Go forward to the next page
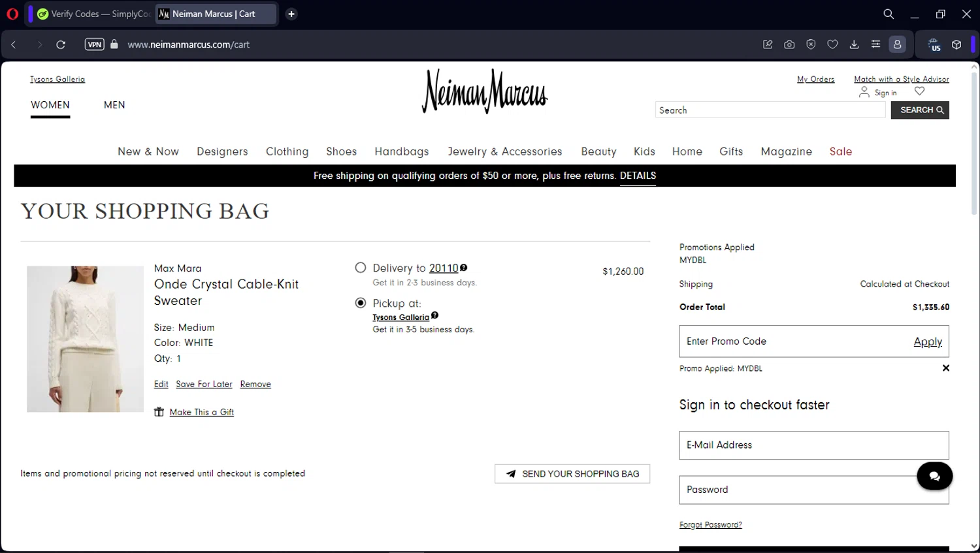The width and height of the screenshot is (980, 553). coord(39,44)
